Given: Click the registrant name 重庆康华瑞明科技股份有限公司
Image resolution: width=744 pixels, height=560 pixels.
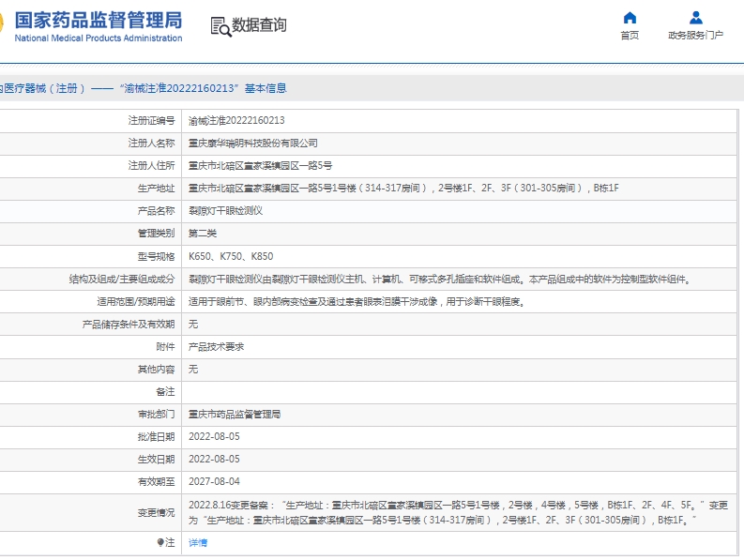Looking at the screenshot, I should 253,144.
